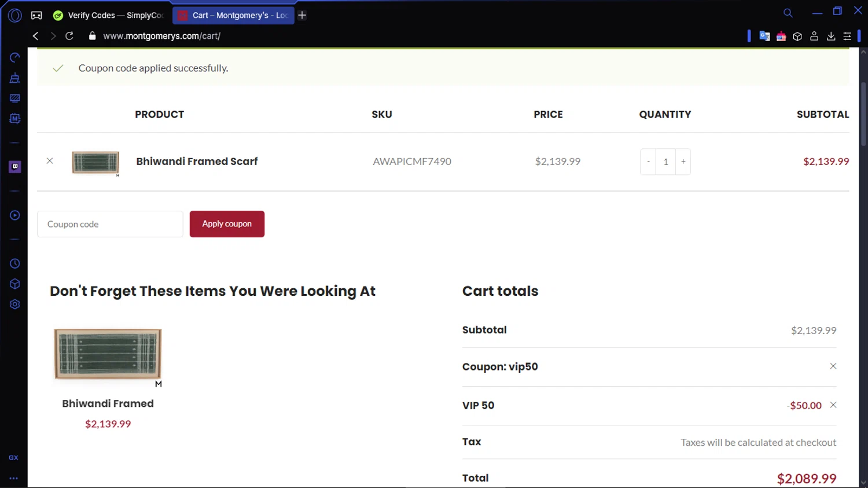Open sidebar setup three-dots menu
868x488 pixels.
coord(14,479)
